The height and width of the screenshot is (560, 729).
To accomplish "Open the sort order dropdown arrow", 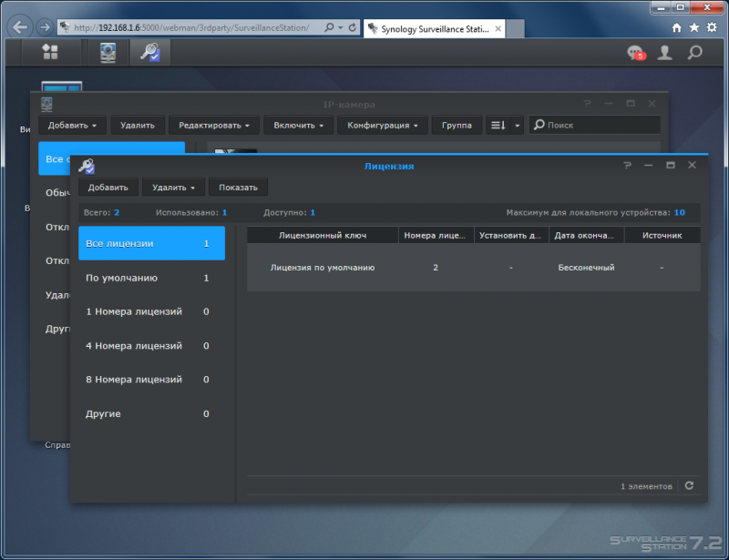I will click(x=517, y=125).
